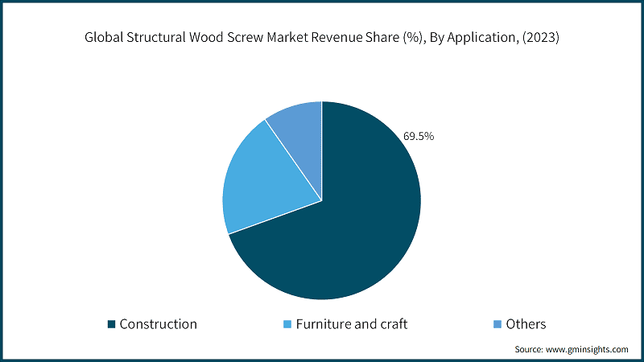Select the Others legend label
This screenshot has width=644, height=362.
[526, 324]
